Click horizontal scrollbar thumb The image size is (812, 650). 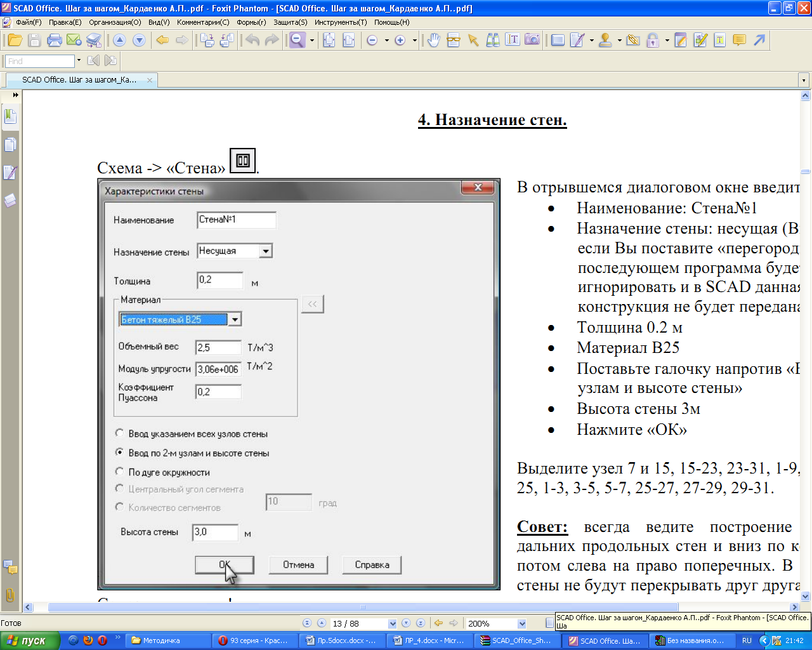click(363, 607)
